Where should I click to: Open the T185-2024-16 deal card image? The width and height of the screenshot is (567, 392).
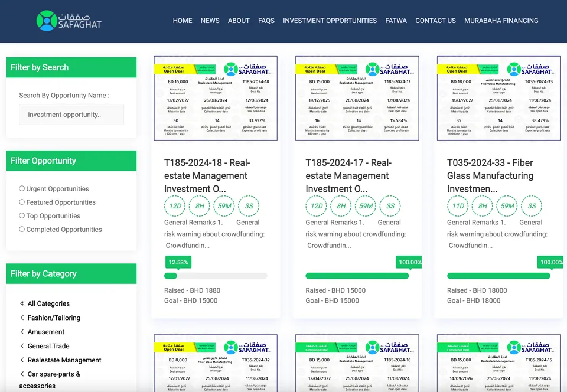tap(357, 363)
